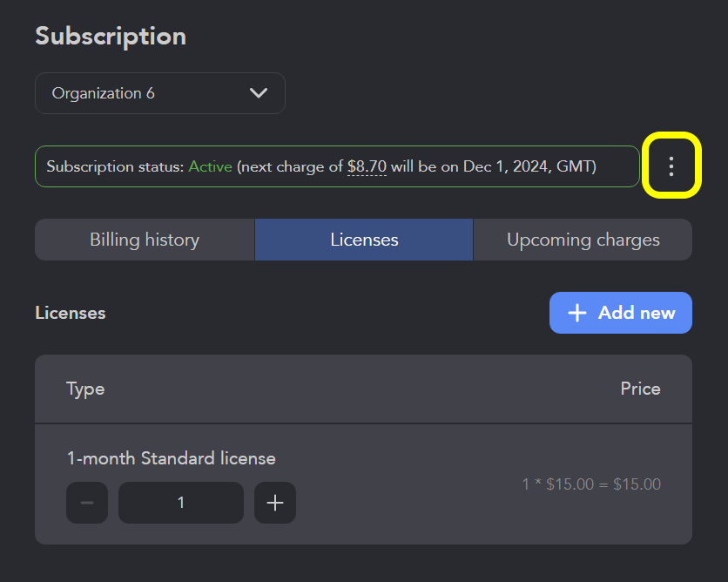The width and height of the screenshot is (728, 582).
Task: Click the Subscription page heading
Action: 110,36
